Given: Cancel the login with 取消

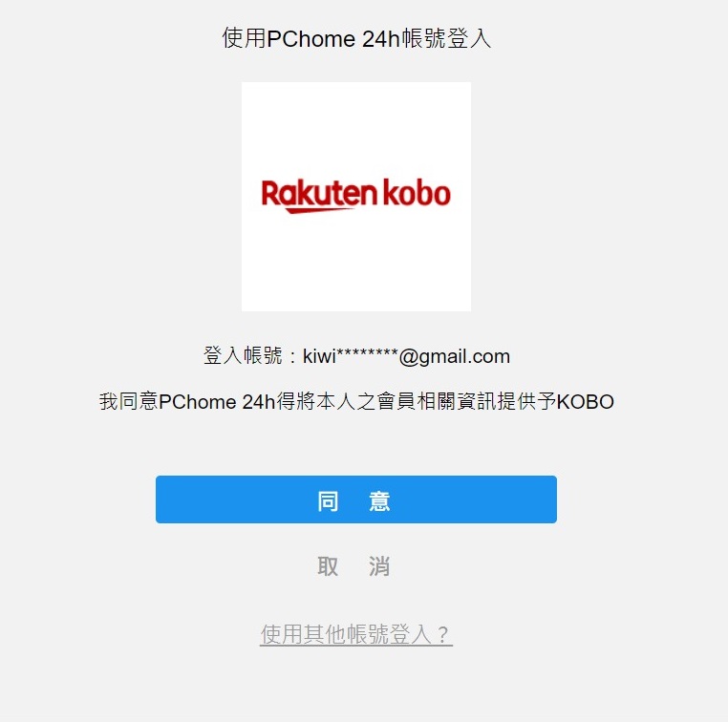Looking at the screenshot, I should tap(353, 566).
